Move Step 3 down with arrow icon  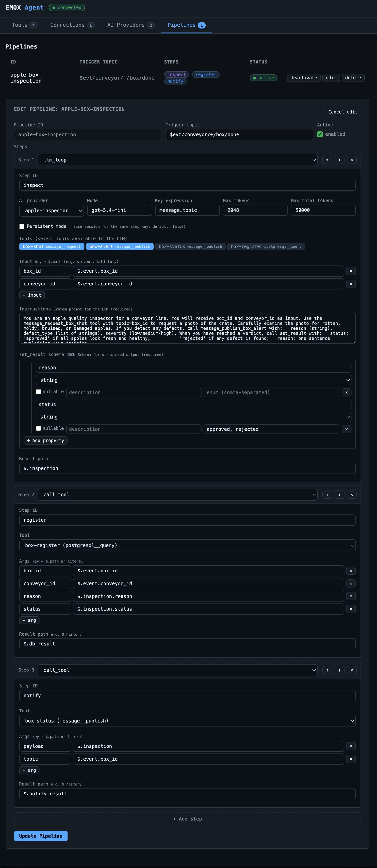pyautogui.click(x=339, y=670)
